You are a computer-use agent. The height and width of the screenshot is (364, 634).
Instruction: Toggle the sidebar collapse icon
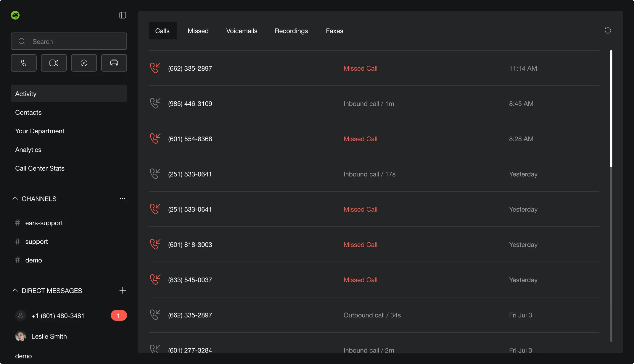pyautogui.click(x=123, y=15)
